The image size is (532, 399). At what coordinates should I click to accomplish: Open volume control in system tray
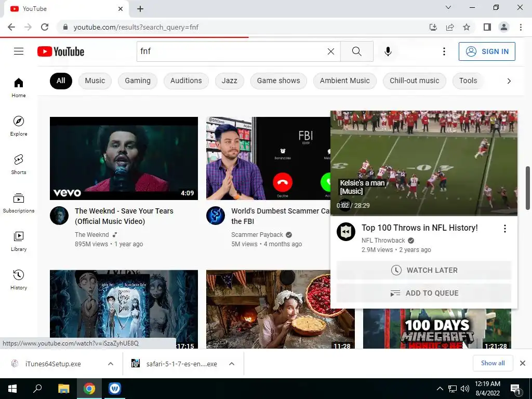coord(465,389)
